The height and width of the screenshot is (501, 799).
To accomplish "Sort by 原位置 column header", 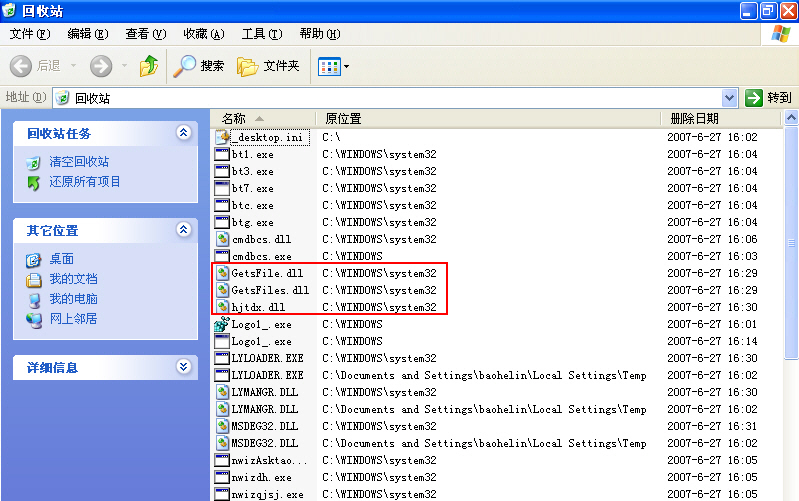I will click(x=488, y=119).
